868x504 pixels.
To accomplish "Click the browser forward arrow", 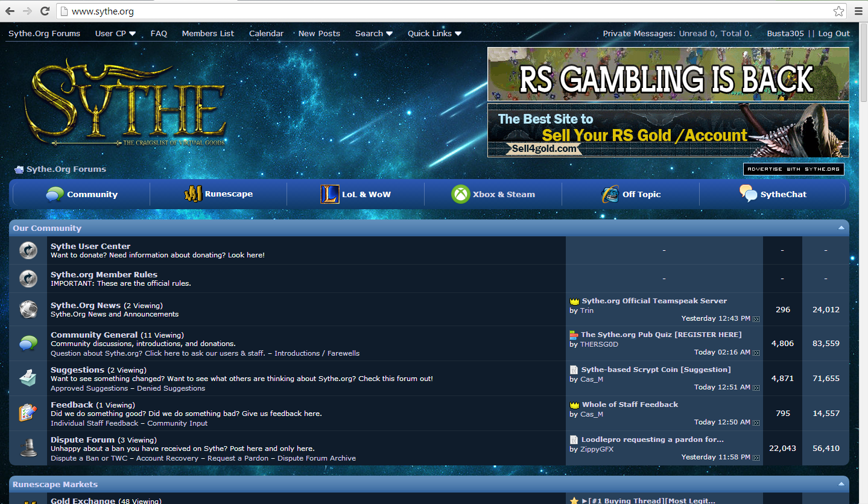I will [x=27, y=11].
